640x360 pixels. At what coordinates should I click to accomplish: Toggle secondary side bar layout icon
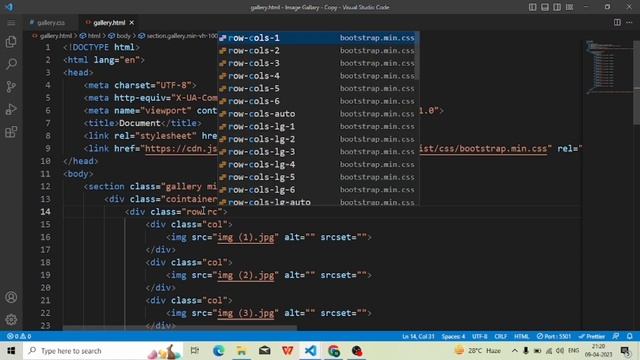coord(557,7)
